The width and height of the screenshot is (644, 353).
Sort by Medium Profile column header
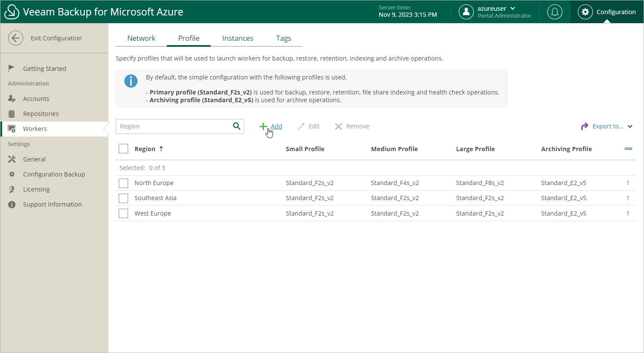coord(394,149)
